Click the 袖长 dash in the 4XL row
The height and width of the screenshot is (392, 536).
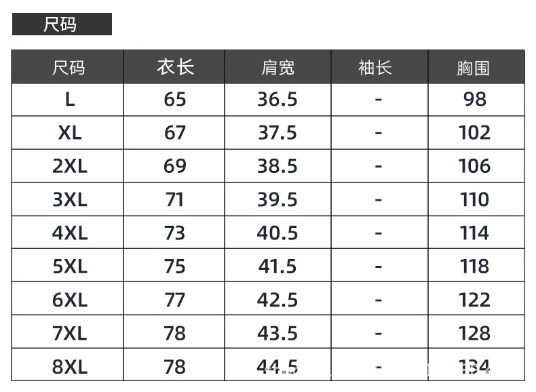coord(379,233)
